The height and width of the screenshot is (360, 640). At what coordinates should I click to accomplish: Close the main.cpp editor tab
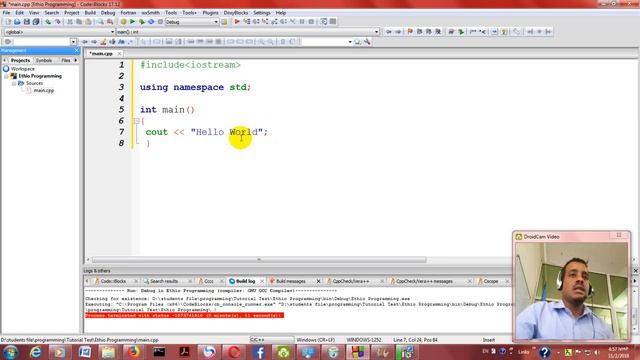119,53
